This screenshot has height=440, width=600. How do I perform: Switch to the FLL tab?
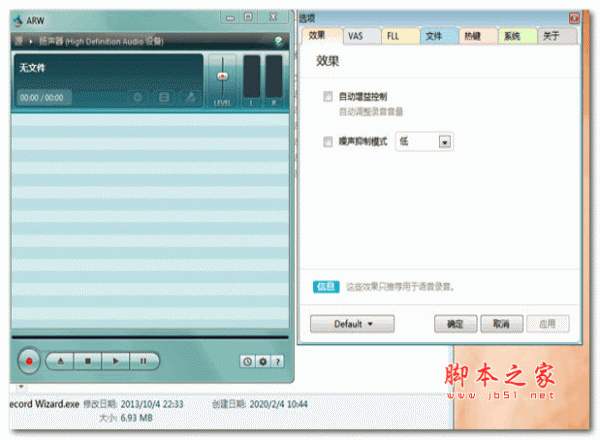click(x=400, y=36)
